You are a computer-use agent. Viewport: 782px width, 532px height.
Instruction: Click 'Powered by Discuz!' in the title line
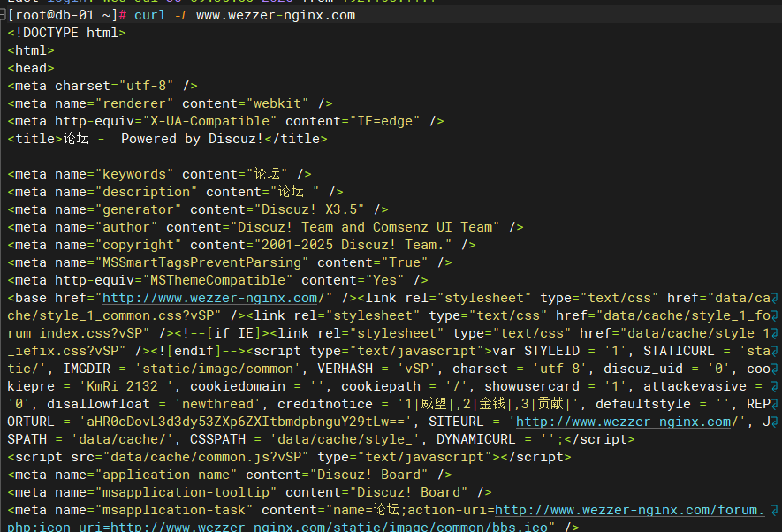(x=192, y=139)
